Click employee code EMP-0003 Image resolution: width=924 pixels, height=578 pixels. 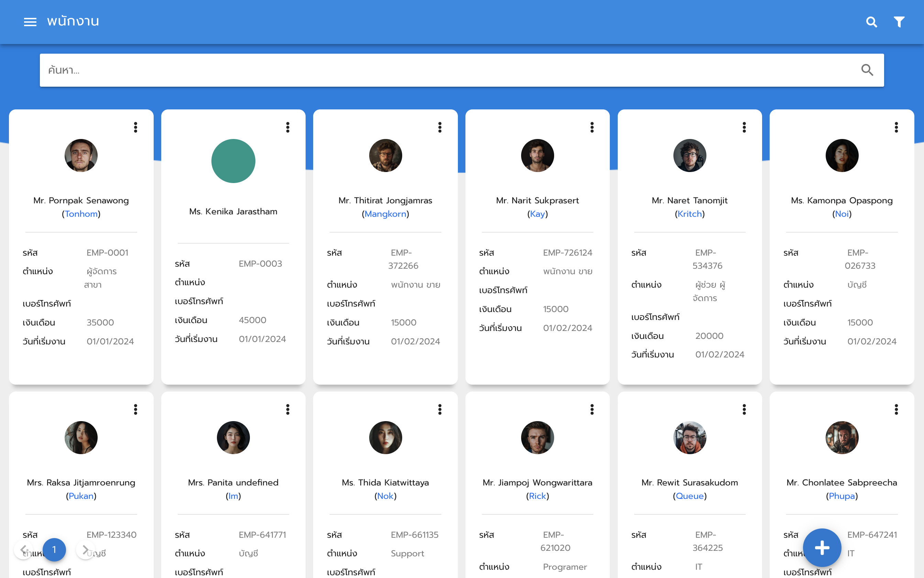(x=261, y=264)
